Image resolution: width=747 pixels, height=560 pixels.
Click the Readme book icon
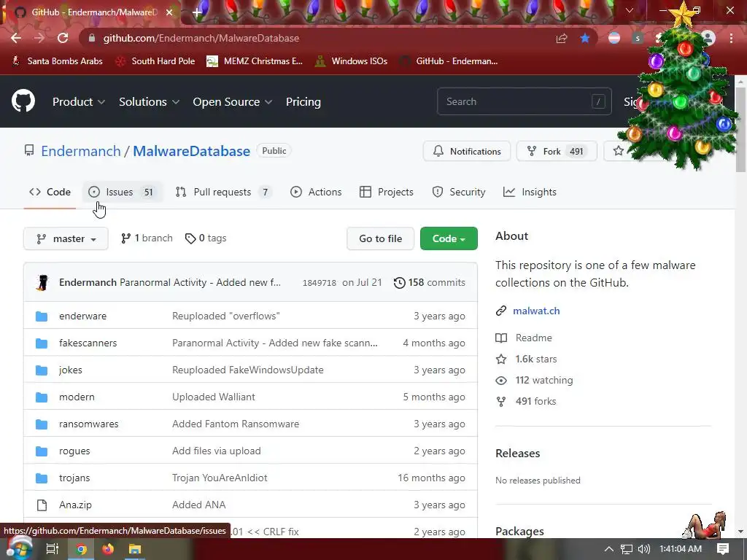[x=501, y=338]
